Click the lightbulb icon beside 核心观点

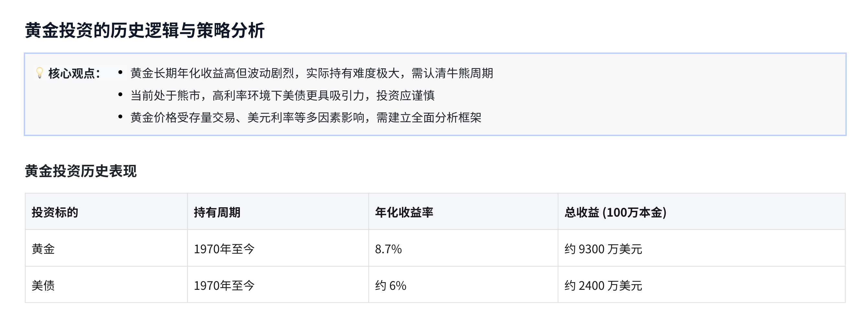pyautogui.click(x=39, y=73)
